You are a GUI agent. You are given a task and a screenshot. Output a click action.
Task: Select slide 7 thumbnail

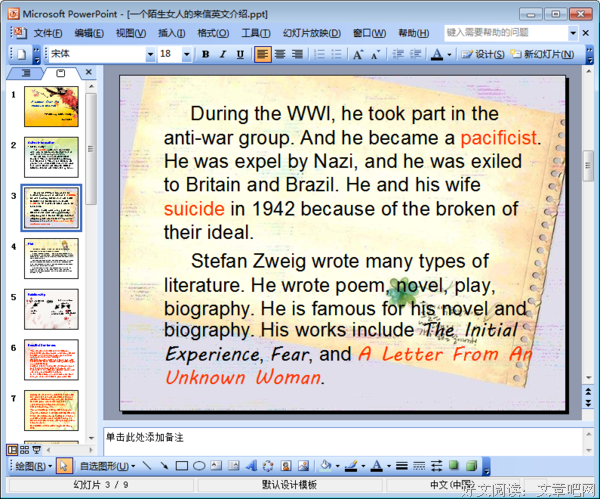point(51,411)
